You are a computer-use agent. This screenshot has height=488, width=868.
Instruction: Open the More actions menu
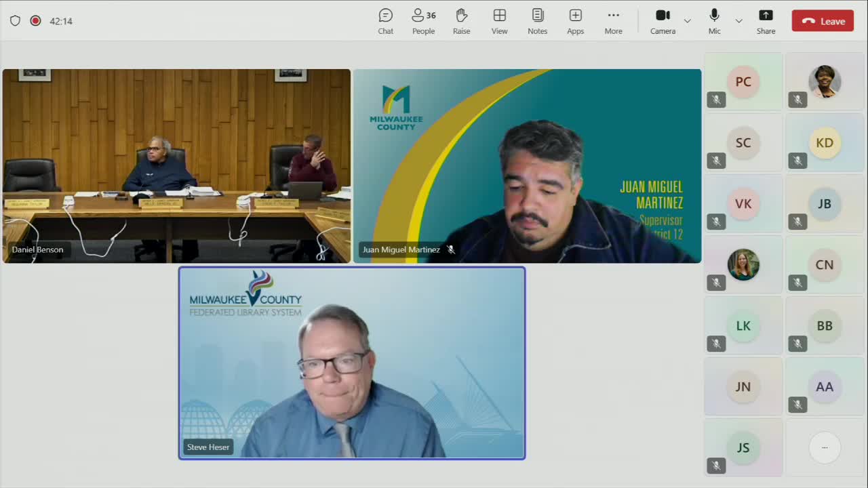coord(614,21)
